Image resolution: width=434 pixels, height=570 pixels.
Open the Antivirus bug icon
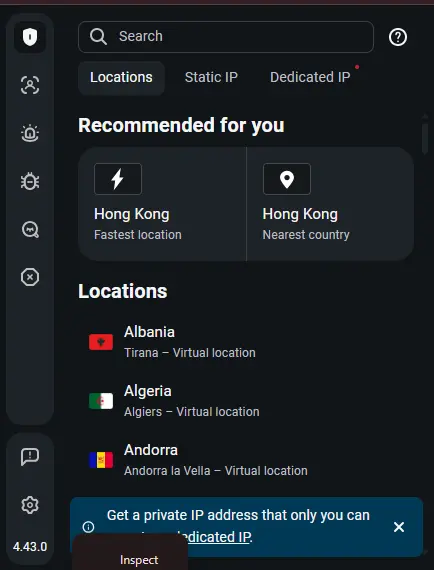coord(30,181)
